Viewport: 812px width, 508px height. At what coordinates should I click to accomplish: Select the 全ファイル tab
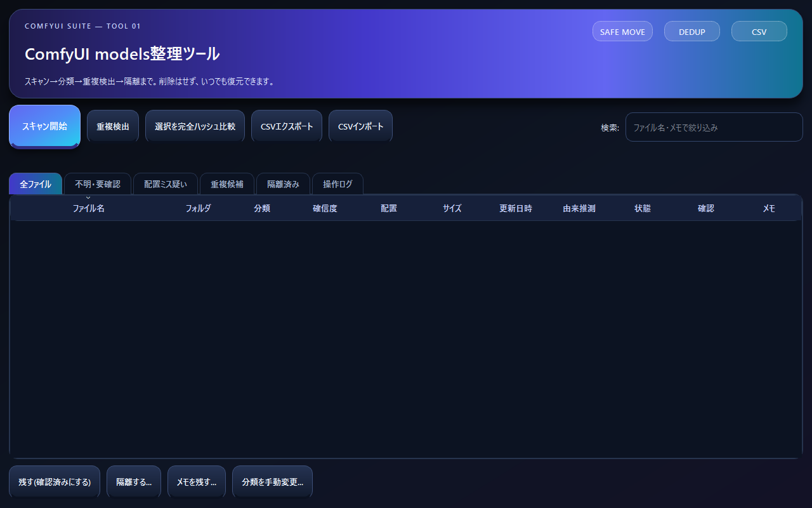coord(36,184)
